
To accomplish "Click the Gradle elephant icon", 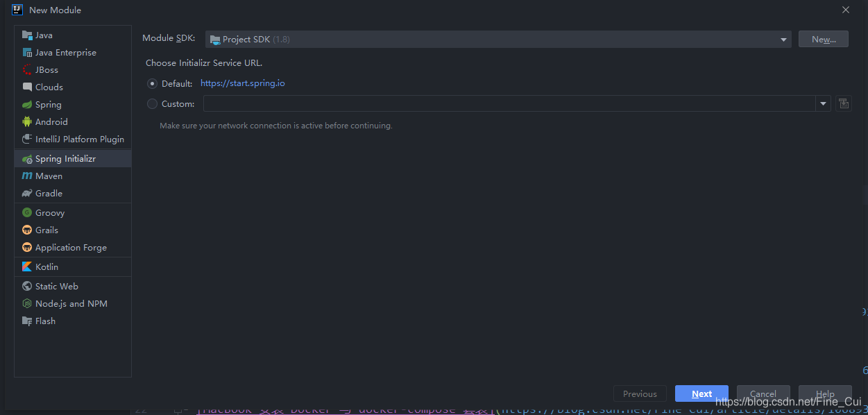I will [x=27, y=194].
